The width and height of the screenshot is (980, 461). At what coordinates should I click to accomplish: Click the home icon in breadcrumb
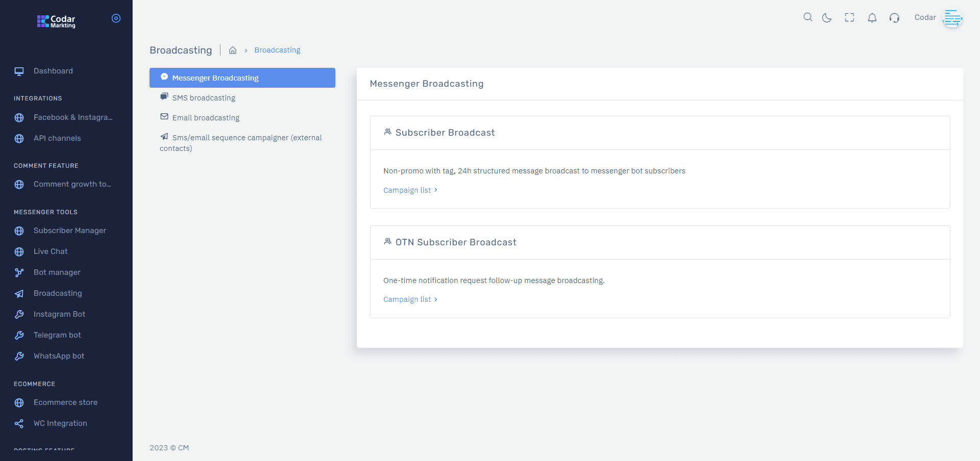coord(233,50)
